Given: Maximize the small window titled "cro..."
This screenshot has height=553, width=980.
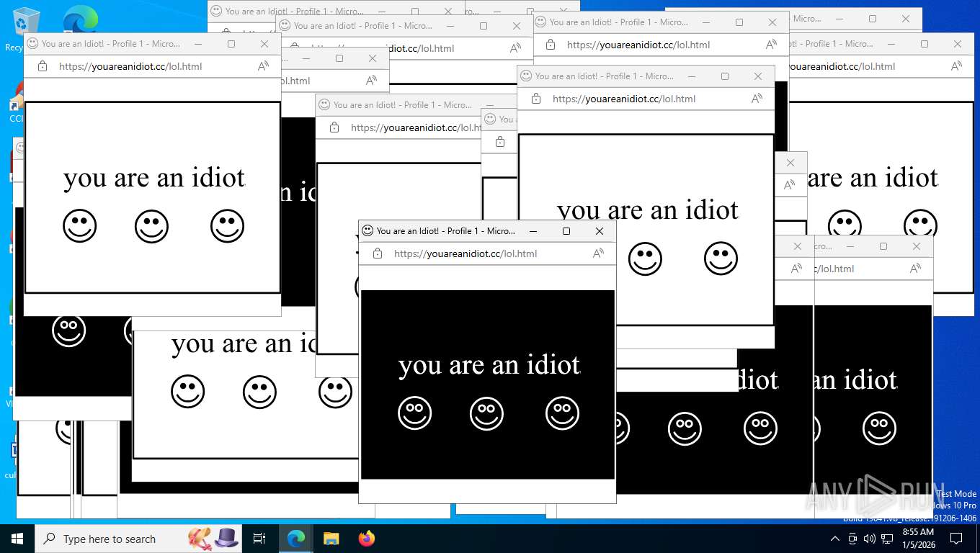Looking at the screenshot, I should click(x=883, y=246).
